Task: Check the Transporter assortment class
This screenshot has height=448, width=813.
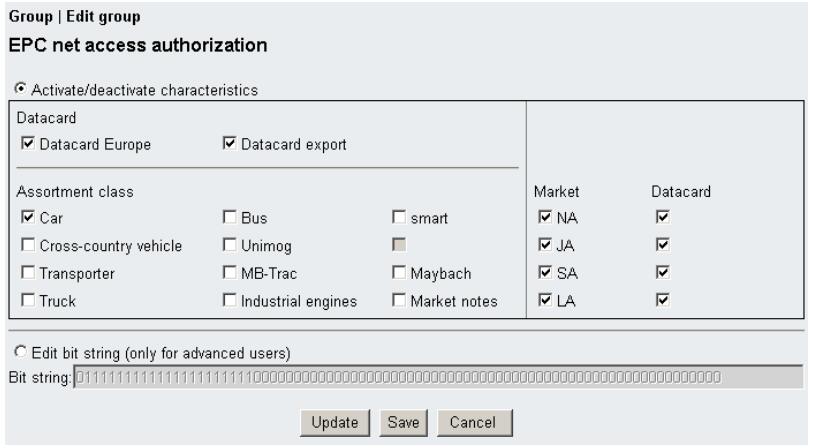Action: pos(26,273)
